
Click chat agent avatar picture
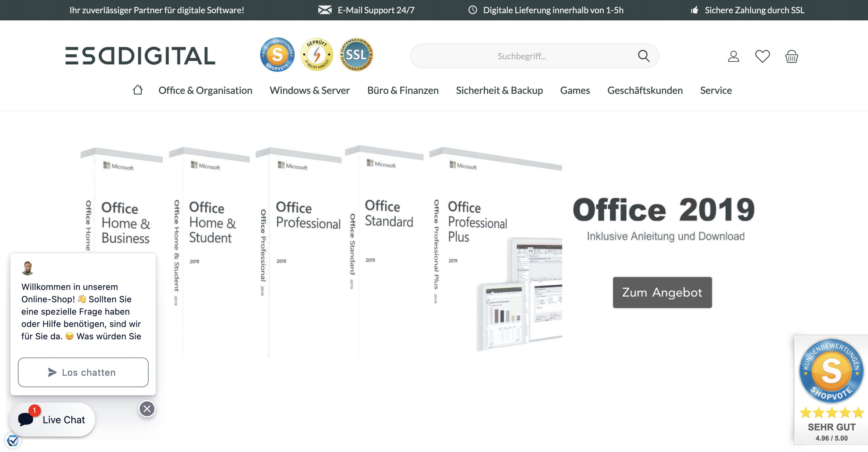tap(27, 268)
